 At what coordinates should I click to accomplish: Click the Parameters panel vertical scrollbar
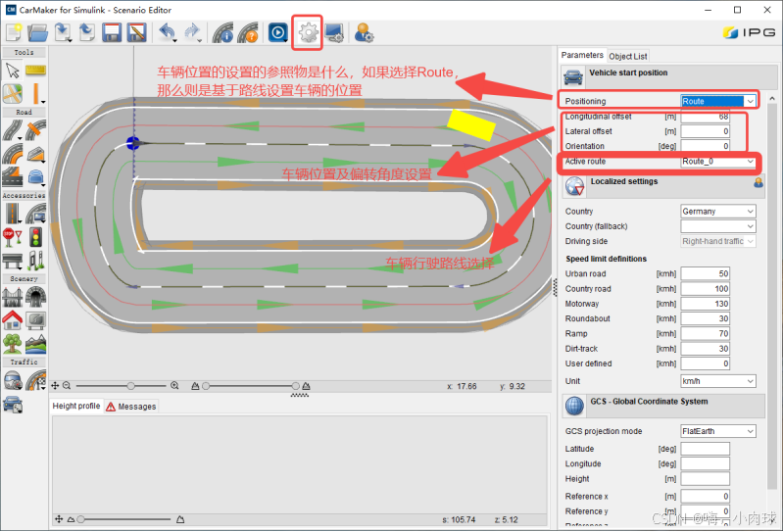tap(772, 297)
